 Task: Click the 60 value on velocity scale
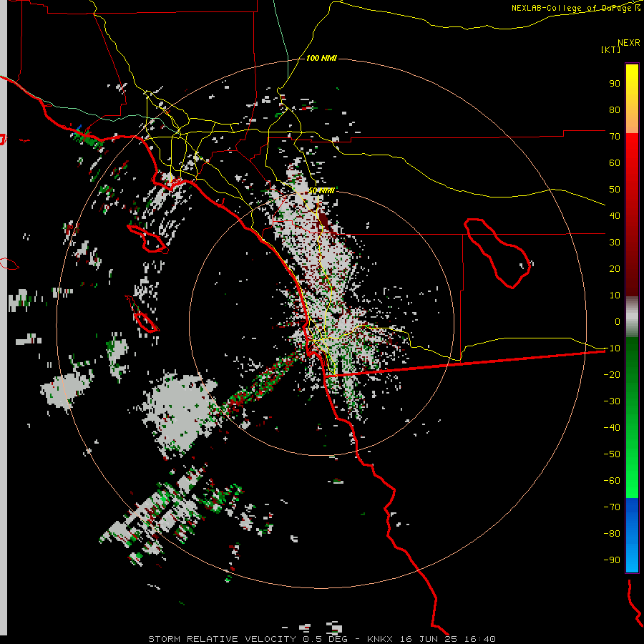tap(615, 162)
